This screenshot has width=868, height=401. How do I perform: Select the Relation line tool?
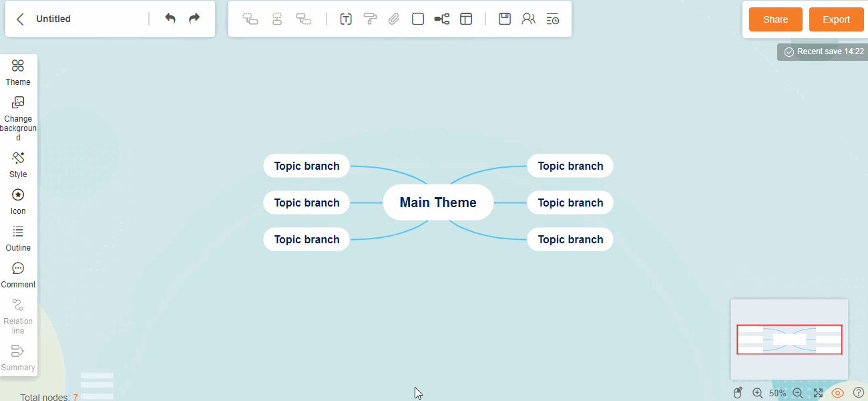18,316
